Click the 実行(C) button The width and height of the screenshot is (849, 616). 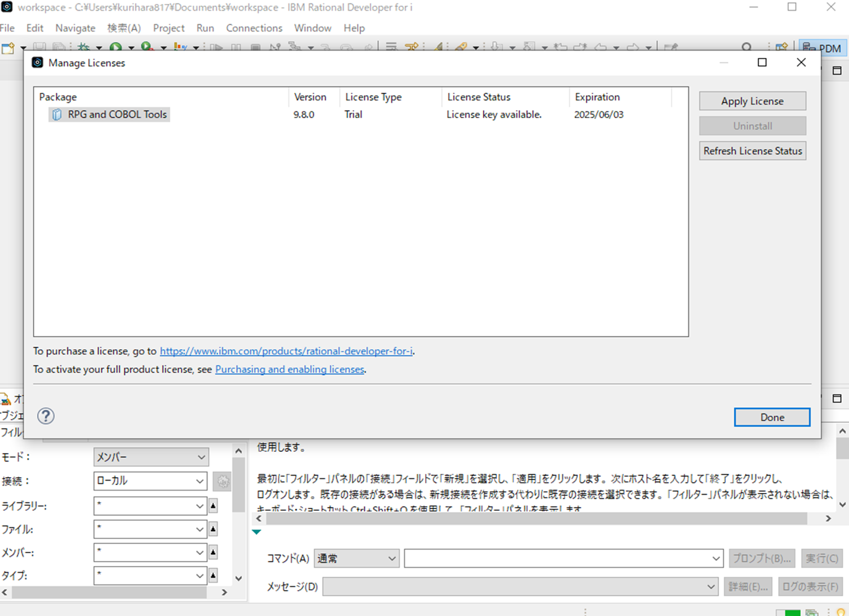tap(821, 558)
